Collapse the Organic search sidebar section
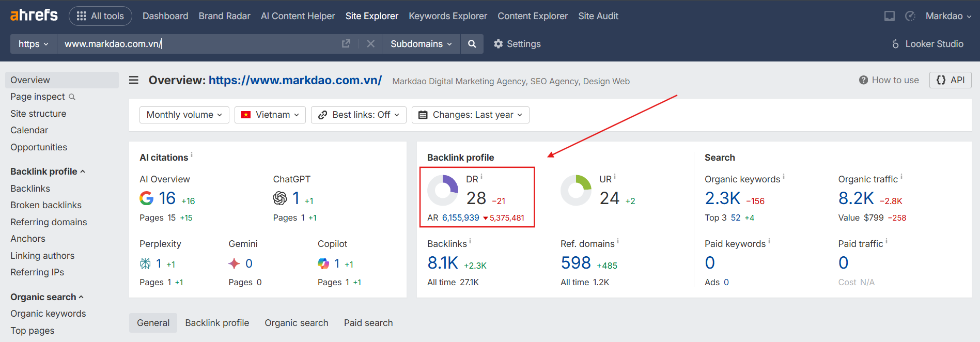 pyautogui.click(x=47, y=297)
